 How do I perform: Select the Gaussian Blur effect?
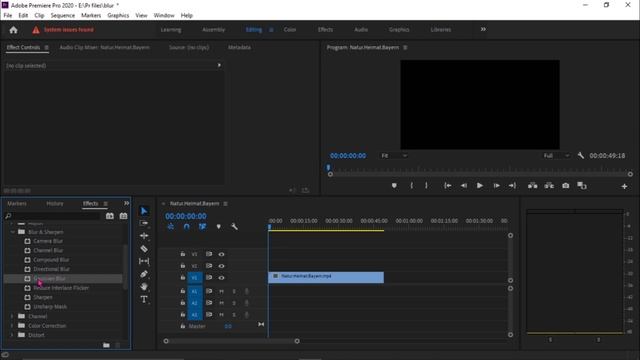coord(49,279)
